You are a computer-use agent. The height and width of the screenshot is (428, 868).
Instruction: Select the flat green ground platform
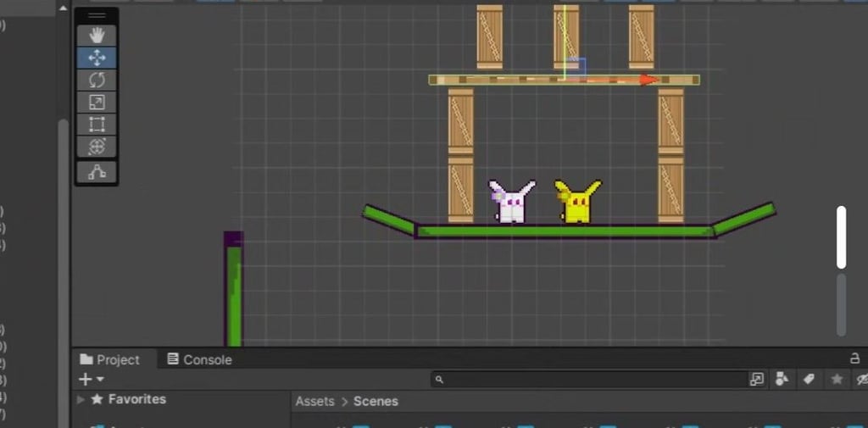[565, 231]
